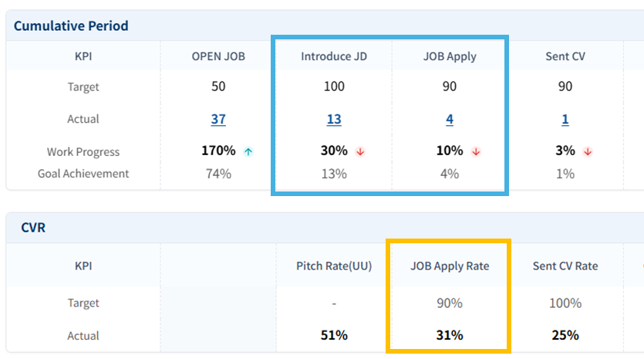Screen dimensions: 644x359
Task: Click the green up arrow beside 170%
Action: coord(248,152)
